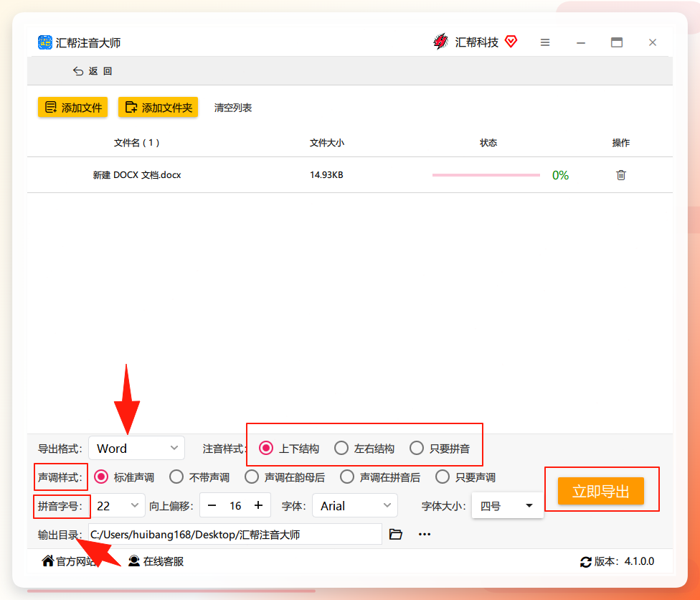Click the 状态 column header
Viewport: 700px width, 600px height.
pyautogui.click(x=488, y=143)
